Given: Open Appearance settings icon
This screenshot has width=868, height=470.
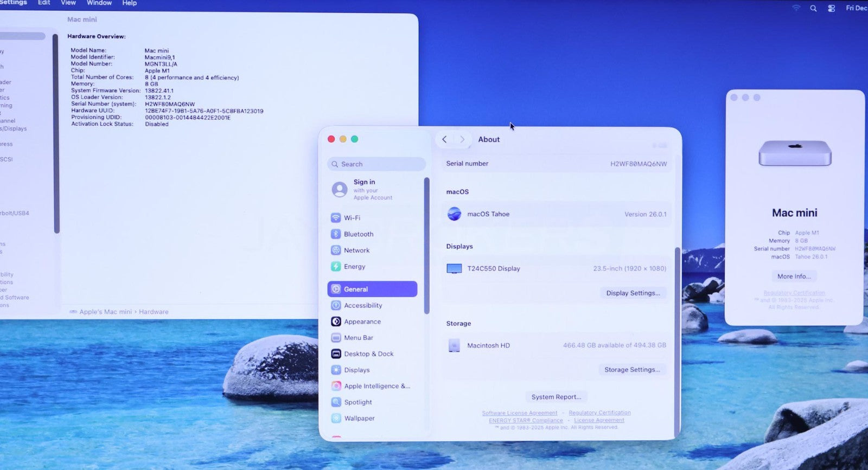Looking at the screenshot, I should pos(336,322).
